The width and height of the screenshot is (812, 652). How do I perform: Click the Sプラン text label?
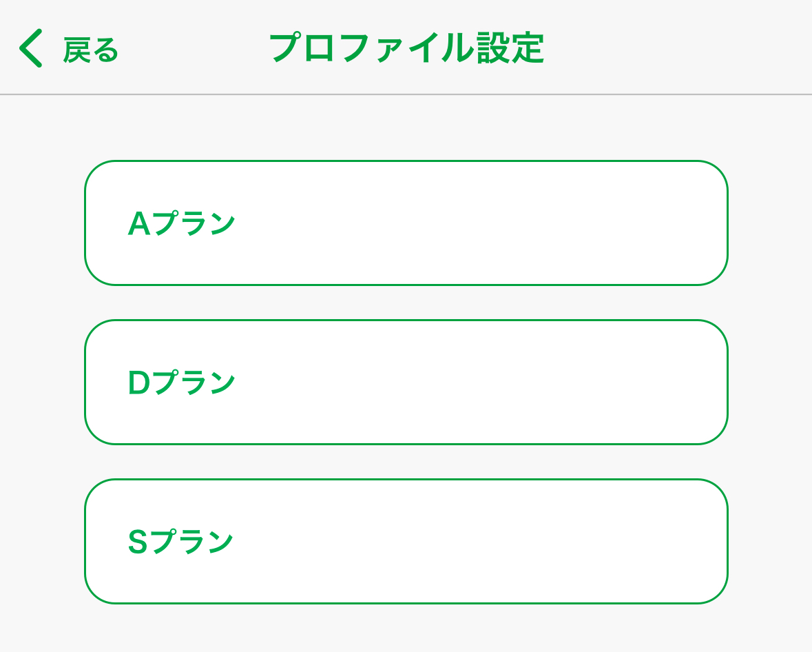click(181, 542)
